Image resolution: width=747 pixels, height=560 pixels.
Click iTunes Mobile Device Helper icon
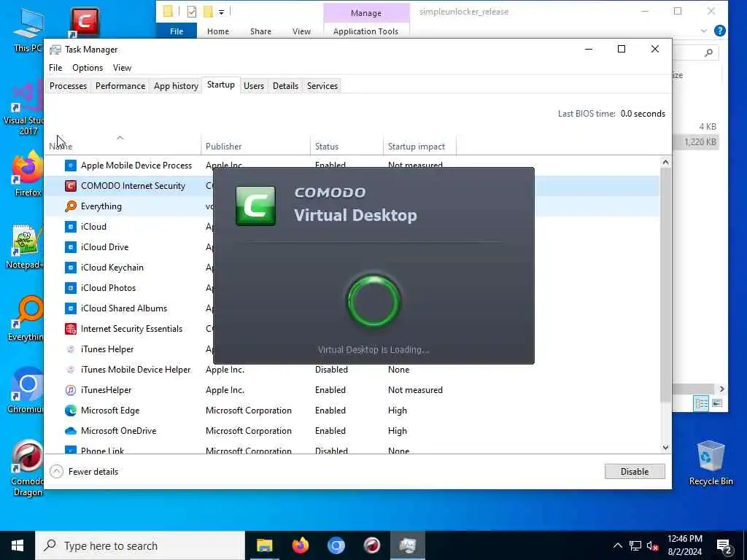pos(71,370)
